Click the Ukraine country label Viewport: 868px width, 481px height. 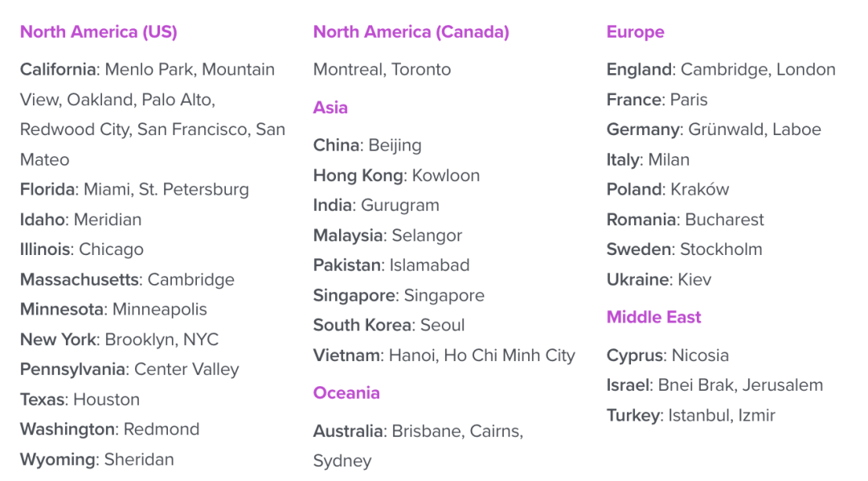pyautogui.click(x=638, y=280)
